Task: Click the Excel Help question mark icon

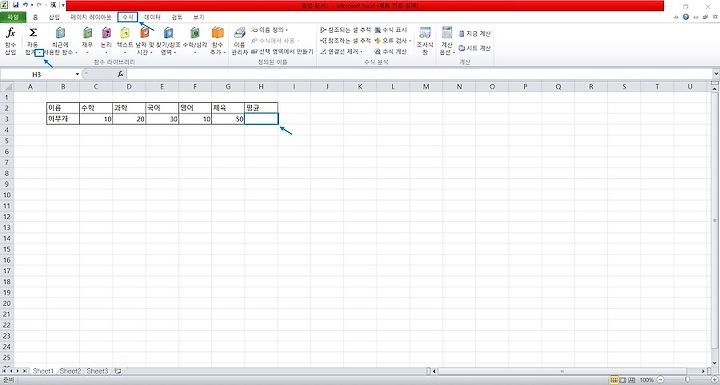Action: (686, 17)
